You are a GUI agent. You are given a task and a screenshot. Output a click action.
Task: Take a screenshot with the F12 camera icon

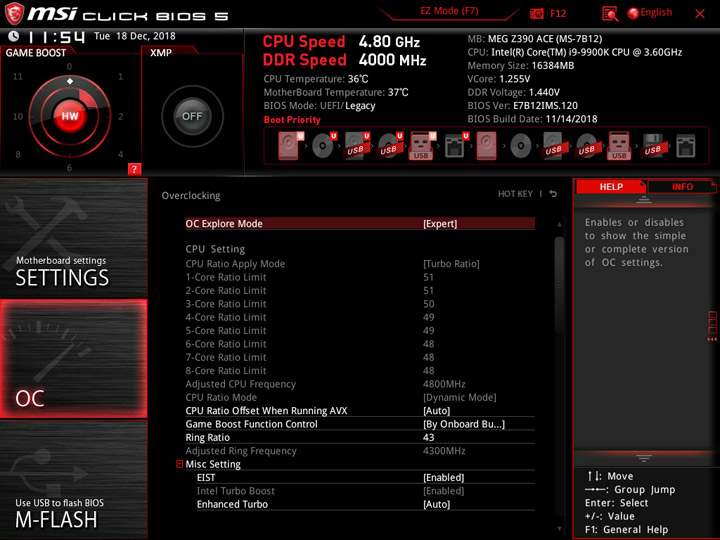[x=536, y=14]
